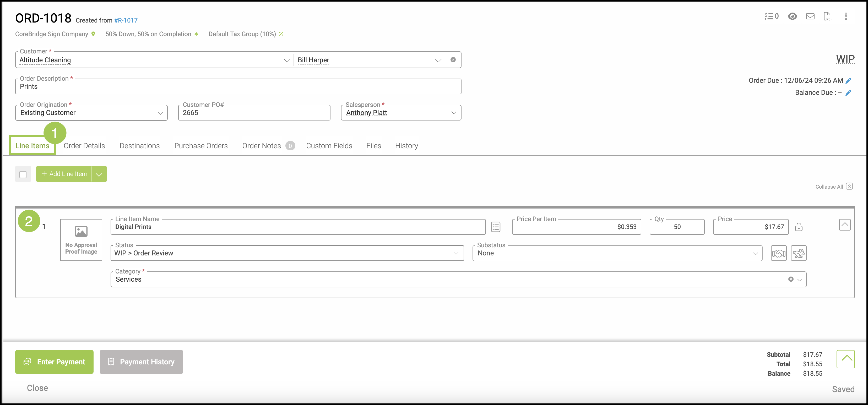868x405 pixels.
Task: Edit Order Due date pencil icon
Action: 848,80
